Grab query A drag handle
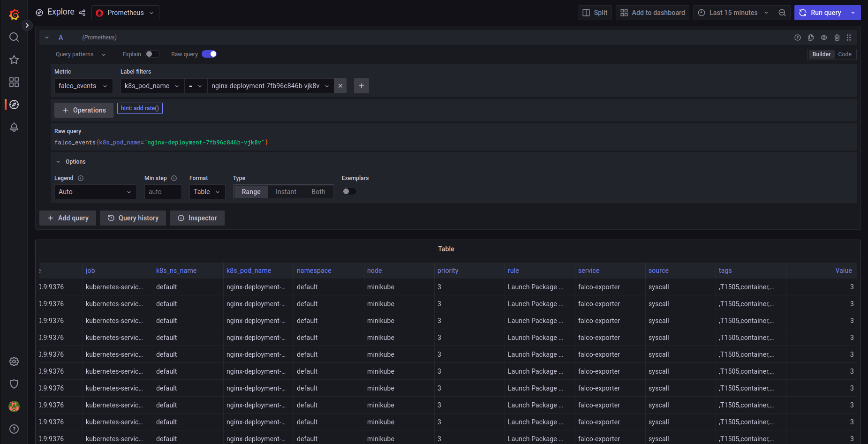The width and height of the screenshot is (868, 444). (849, 38)
